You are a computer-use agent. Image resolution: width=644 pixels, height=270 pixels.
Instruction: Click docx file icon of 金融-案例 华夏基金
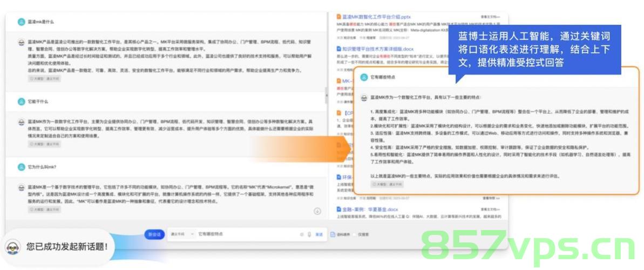[339, 209]
